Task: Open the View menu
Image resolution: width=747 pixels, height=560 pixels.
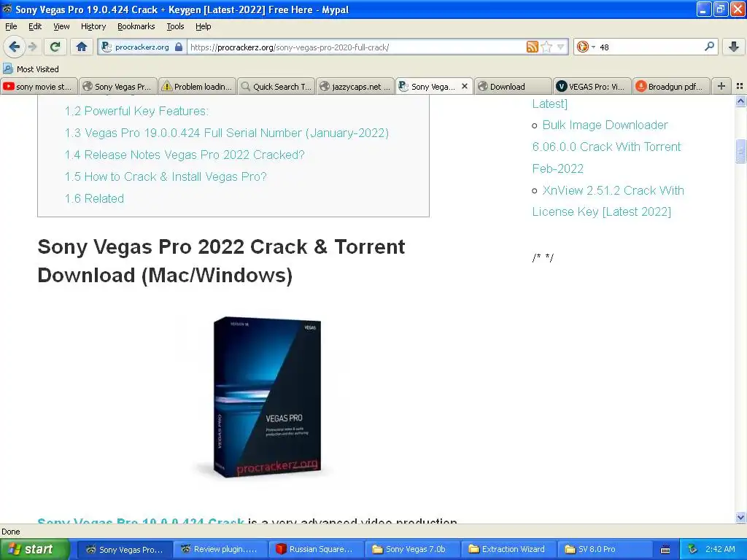Action: click(x=61, y=26)
